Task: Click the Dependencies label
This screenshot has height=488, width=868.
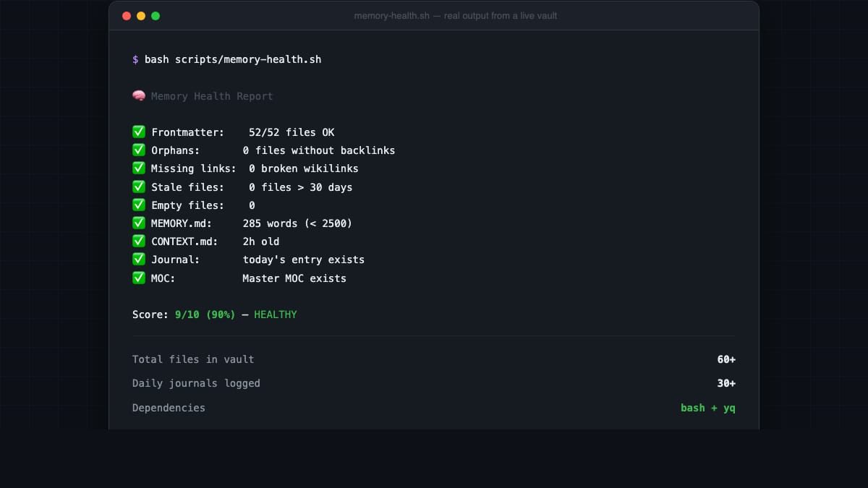Action: (169, 408)
